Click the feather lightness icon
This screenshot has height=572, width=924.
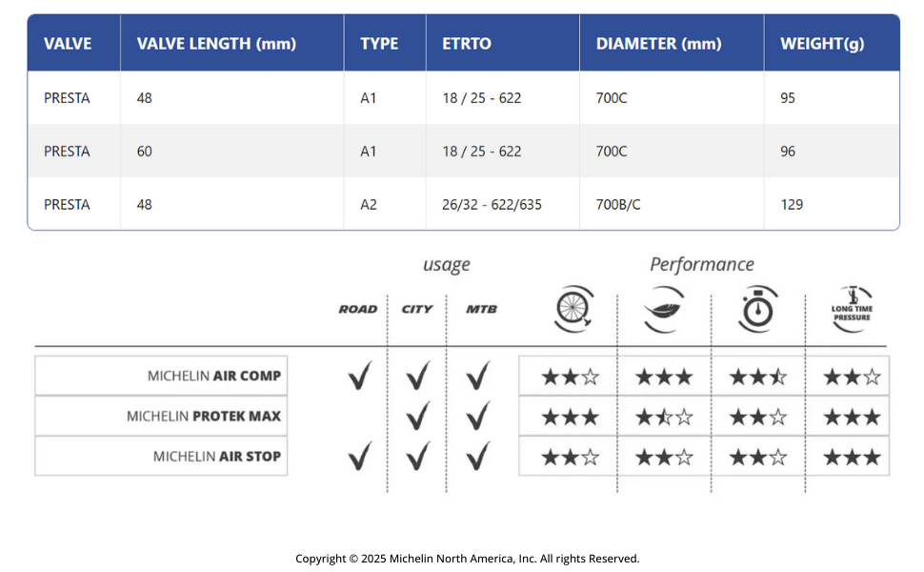pyautogui.click(x=665, y=309)
